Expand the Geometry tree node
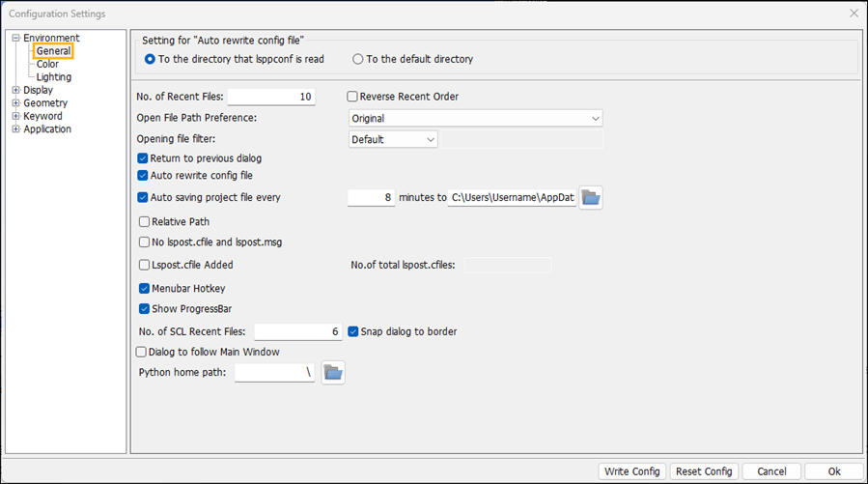Viewport: 868px width, 484px height. click(15, 103)
